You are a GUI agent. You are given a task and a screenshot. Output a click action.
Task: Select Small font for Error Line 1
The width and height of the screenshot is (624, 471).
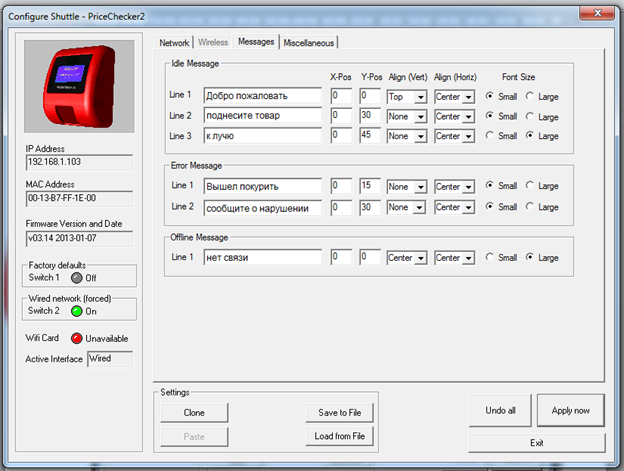pyautogui.click(x=489, y=185)
